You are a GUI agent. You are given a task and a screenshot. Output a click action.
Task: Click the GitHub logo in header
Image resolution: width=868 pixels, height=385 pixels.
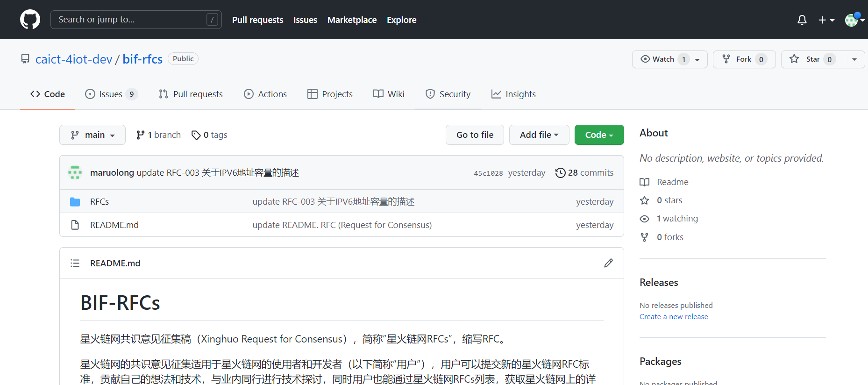tap(30, 20)
